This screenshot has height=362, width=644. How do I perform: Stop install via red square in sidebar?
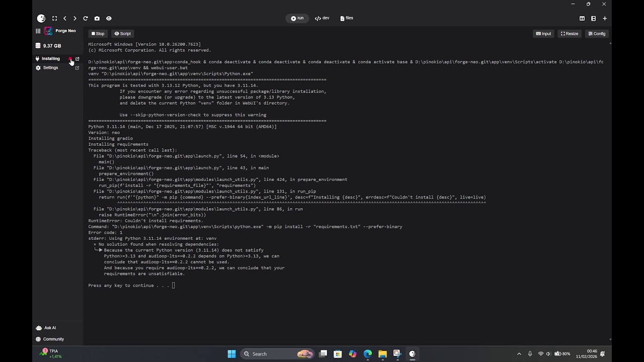tap(70, 59)
